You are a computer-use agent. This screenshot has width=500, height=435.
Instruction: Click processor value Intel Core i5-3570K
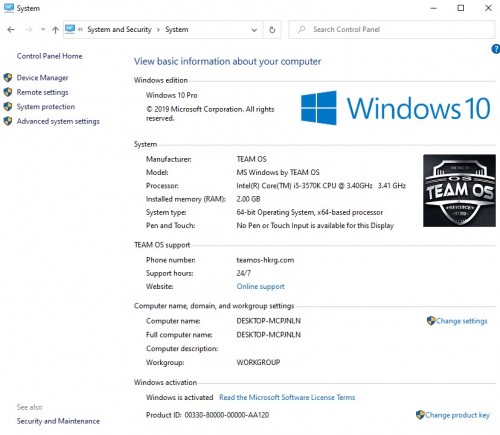pos(321,186)
